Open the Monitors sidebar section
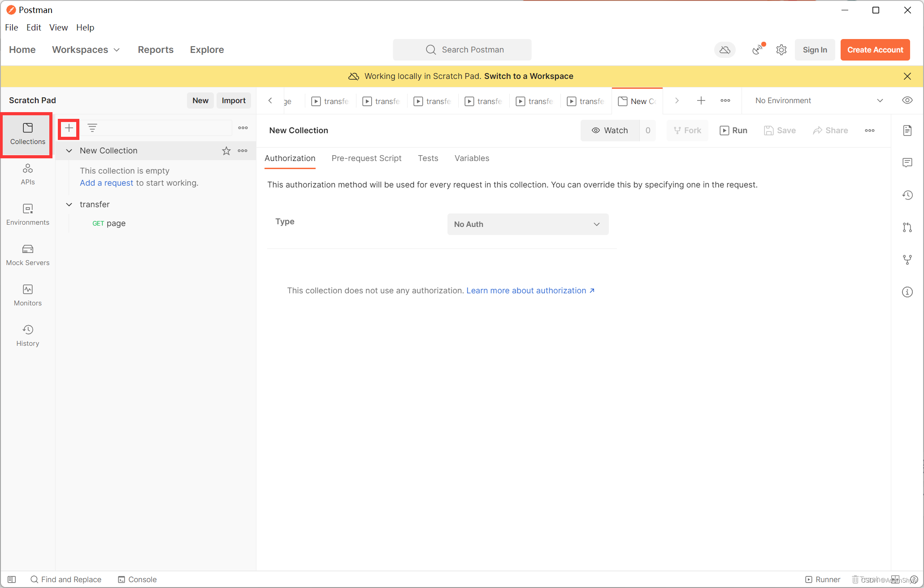924x588 pixels. pos(27,295)
